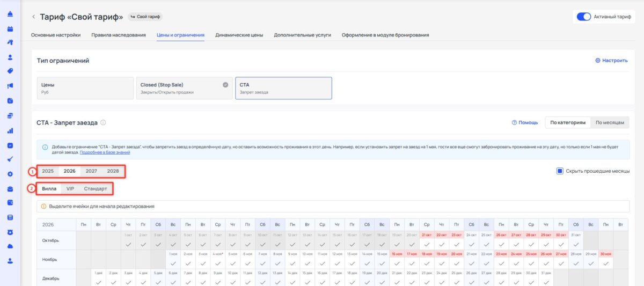Select the 'Вилла' room category

pyautogui.click(x=49, y=189)
